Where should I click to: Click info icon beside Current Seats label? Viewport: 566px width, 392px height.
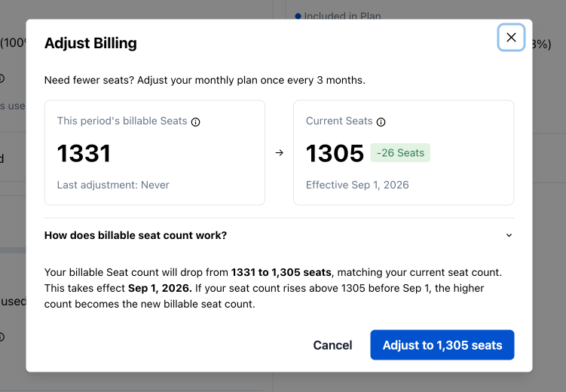click(381, 122)
